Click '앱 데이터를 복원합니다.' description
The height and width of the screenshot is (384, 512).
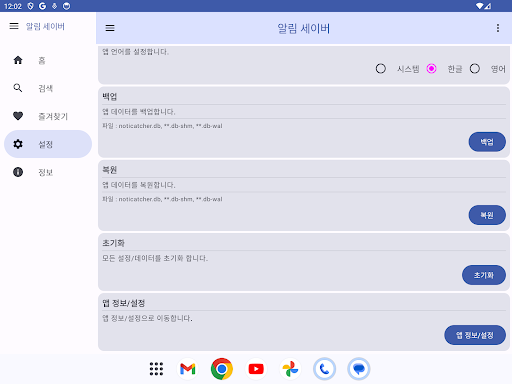[x=139, y=185]
